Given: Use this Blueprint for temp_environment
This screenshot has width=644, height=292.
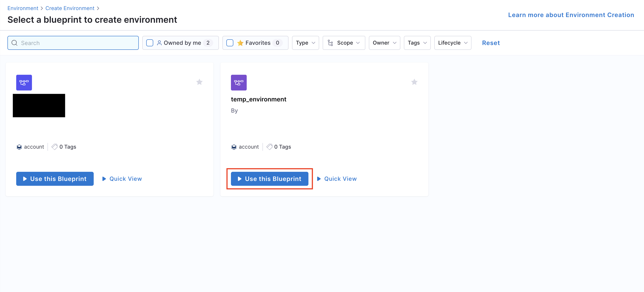Looking at the screenshot, I should point(269,179).
